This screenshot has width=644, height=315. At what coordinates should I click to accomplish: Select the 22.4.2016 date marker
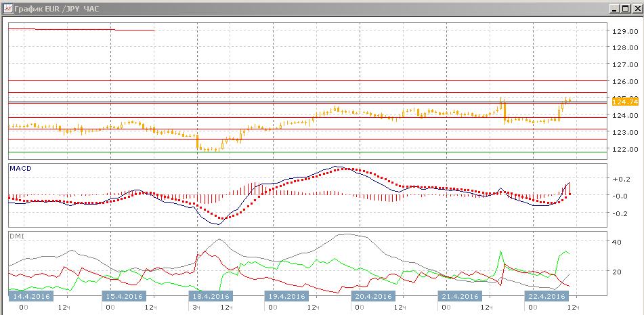[x=546, y=296]
